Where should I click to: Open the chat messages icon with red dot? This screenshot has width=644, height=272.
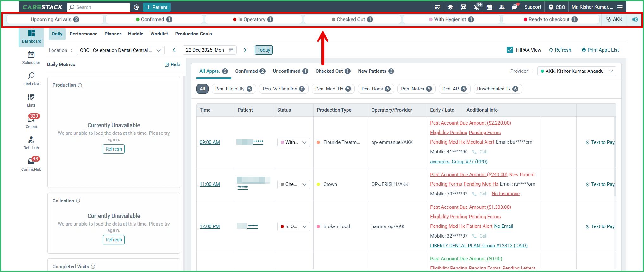coord(515,7)
